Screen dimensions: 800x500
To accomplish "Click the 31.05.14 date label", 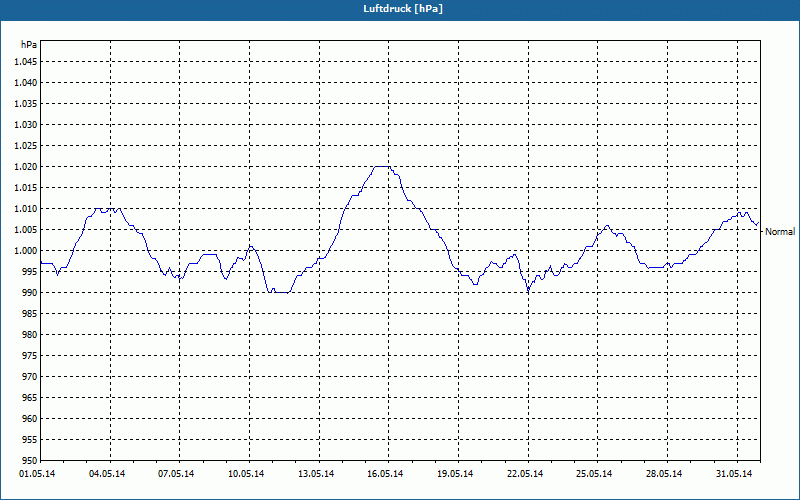I will click(734, 474).
